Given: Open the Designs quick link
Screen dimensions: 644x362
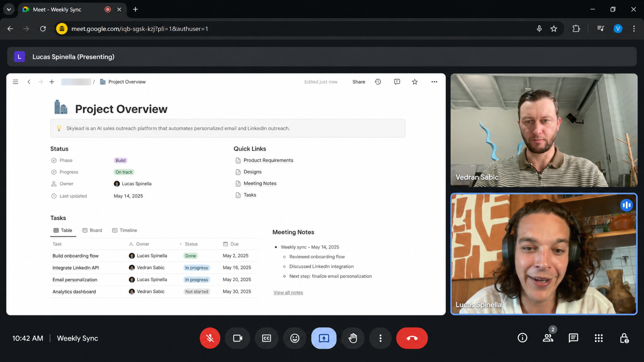Looking at the screenshot, I should [x=252, y=172].
